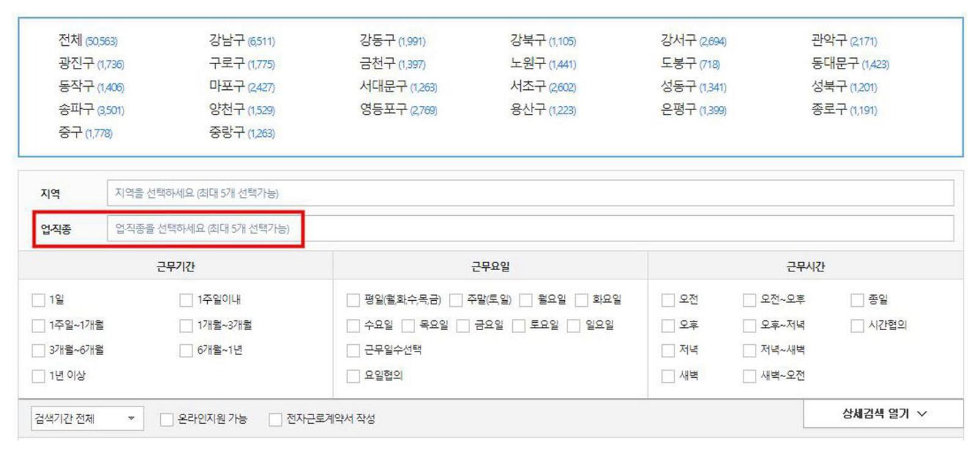This screenshot has width=980, height=453.
Task: Toggle the 토요일 checkbox
Action: point(518,326)
